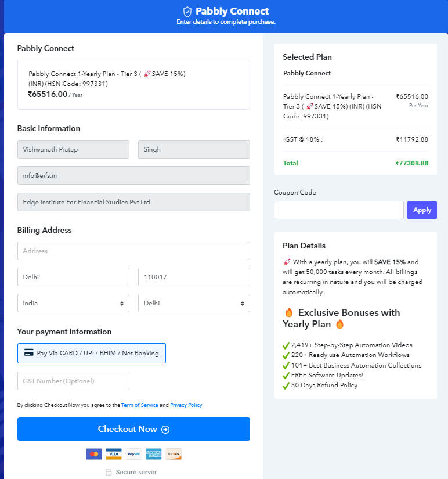
Task: Select Pay Via CARD / UPI / BHIM option
Action: tap(92, 353)
